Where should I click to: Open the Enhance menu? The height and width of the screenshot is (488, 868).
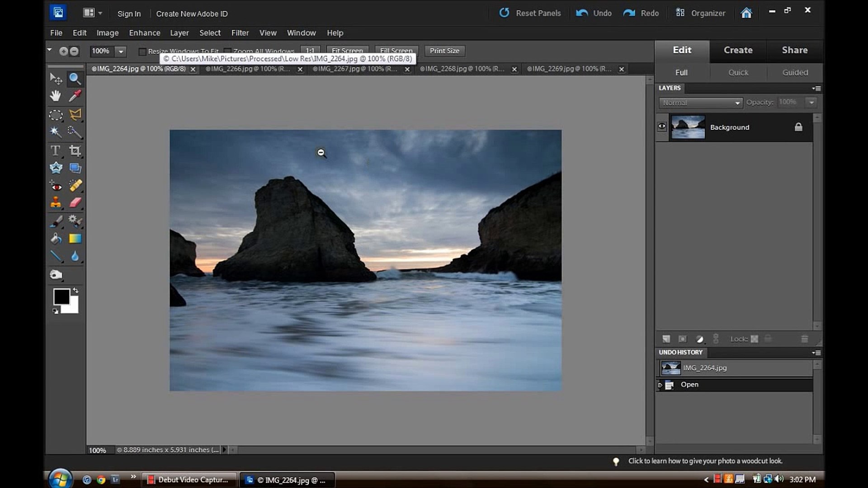pyautogui.click(x=144, y=33)
